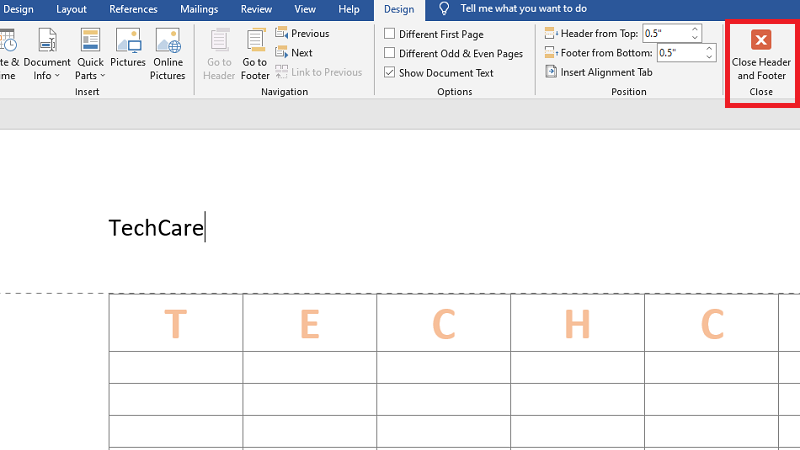Click the TechCare header text
The height and width of the screenshot is (450, 800).
pos(155,228)
